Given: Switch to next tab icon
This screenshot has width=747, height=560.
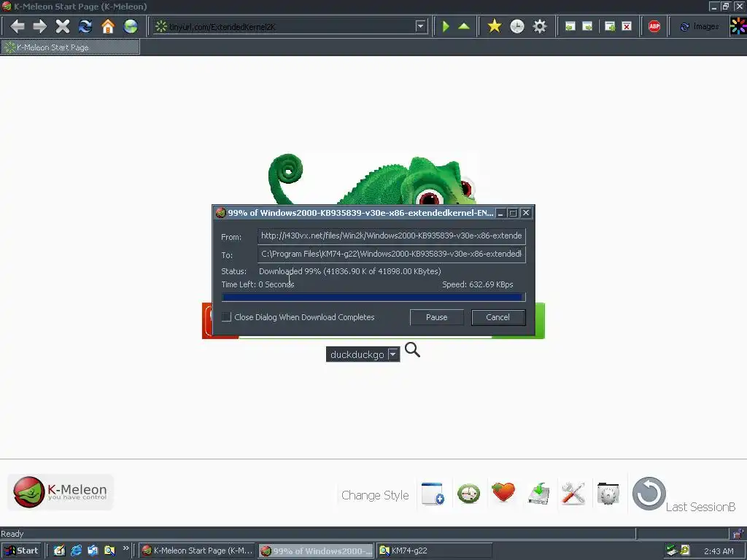Looking at the screenshot, I should pos(588,27).
